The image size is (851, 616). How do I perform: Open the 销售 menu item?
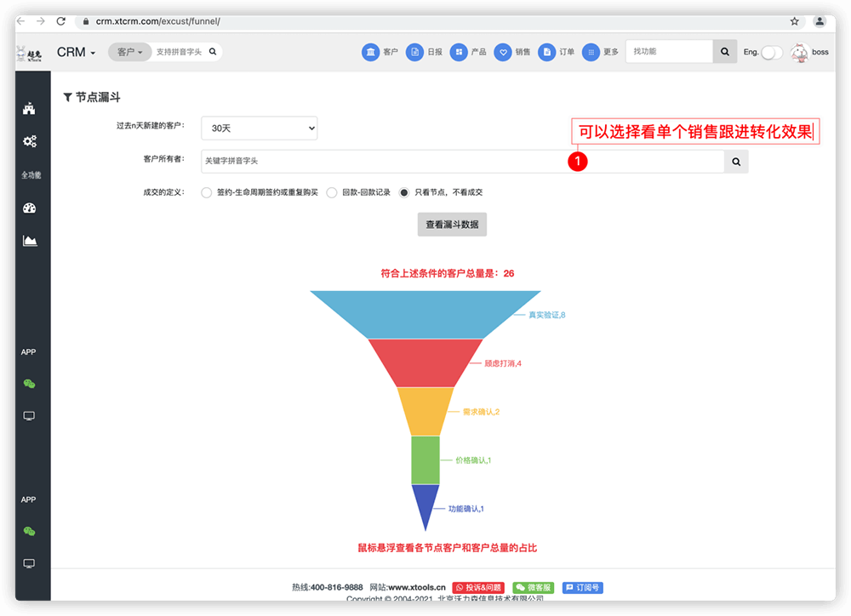point(523,52)
